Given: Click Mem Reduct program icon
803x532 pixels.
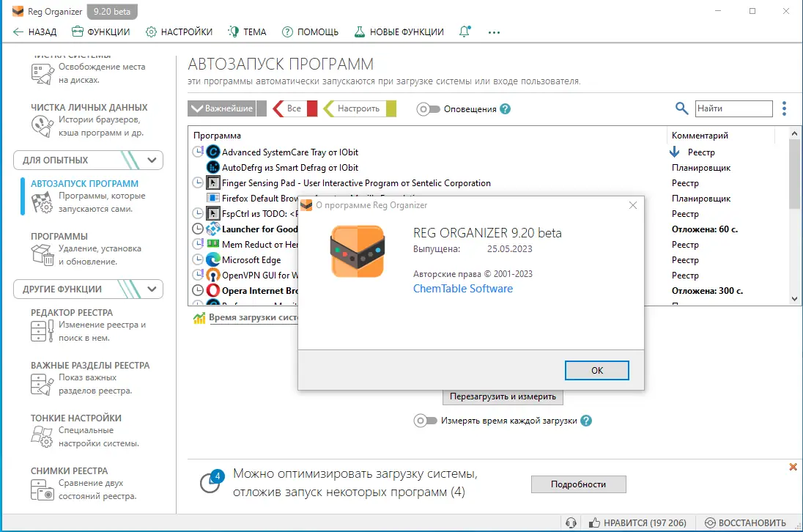Looking at the screenshot, I should click(212, 244).
